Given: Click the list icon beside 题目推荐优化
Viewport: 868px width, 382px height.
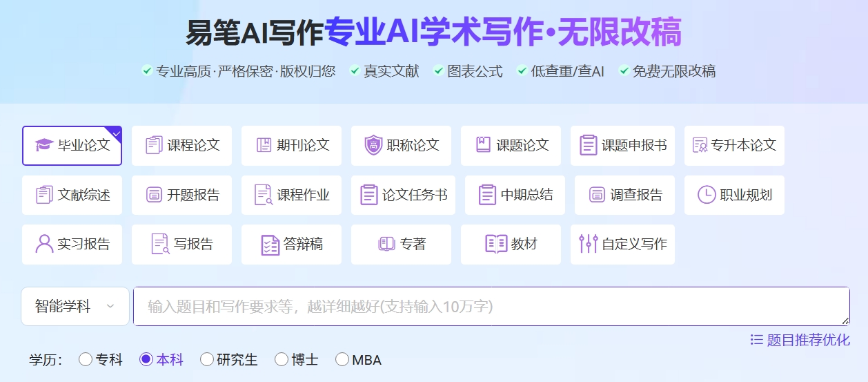Looking at the screenshot, I should tap(757, 340).
